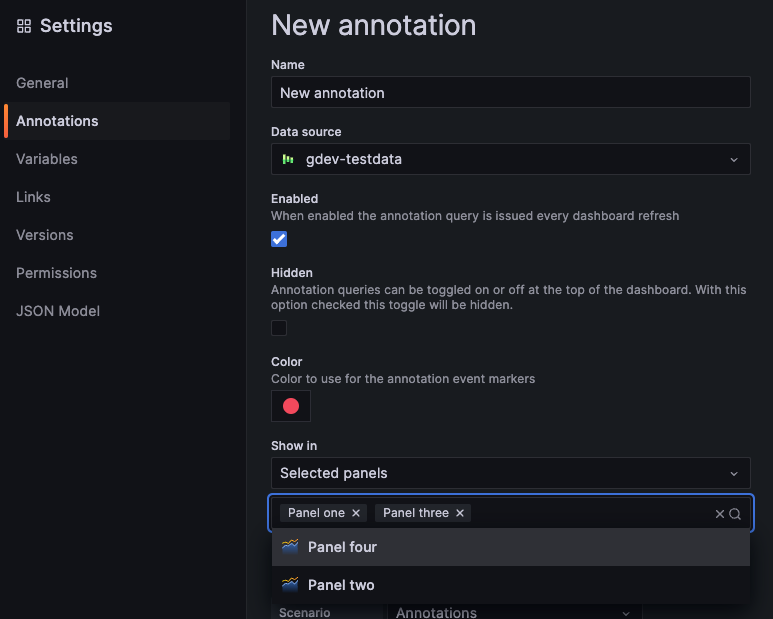Click the search icon in panel selector
The width and height of the screenshot is (773, 619).
735,514
